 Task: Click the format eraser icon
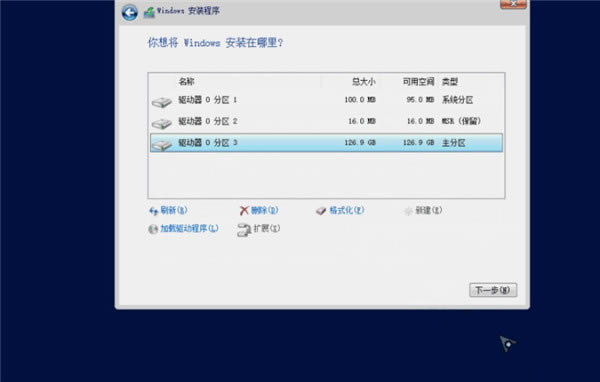321,211
